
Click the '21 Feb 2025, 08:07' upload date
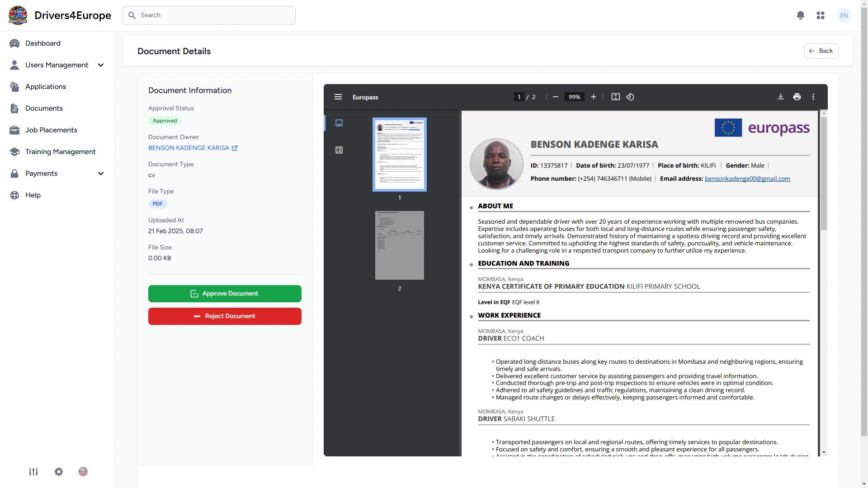[x=175, y=231]
